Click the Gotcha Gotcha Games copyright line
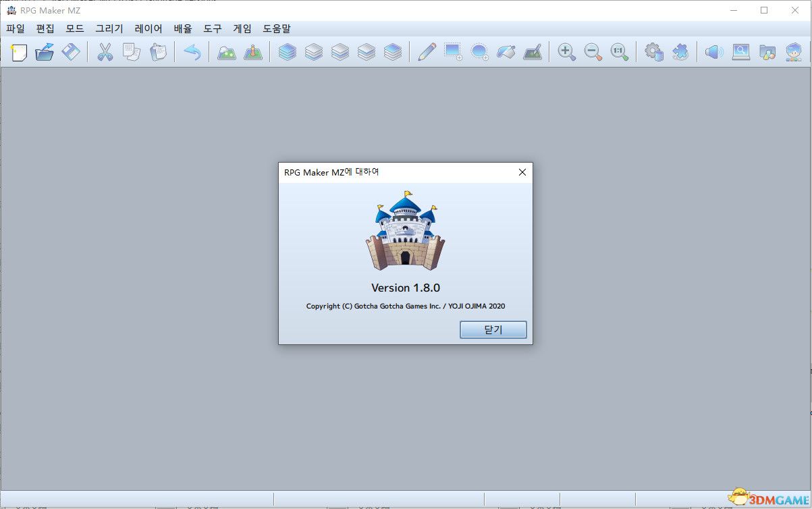The width and height of the screenshot is (812, 509). click(x=406, y=306)
